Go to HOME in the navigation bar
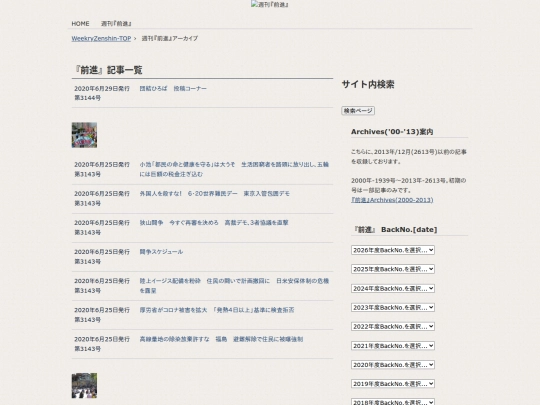The width and height of the screenshot is (540, 405). point(80,24)
